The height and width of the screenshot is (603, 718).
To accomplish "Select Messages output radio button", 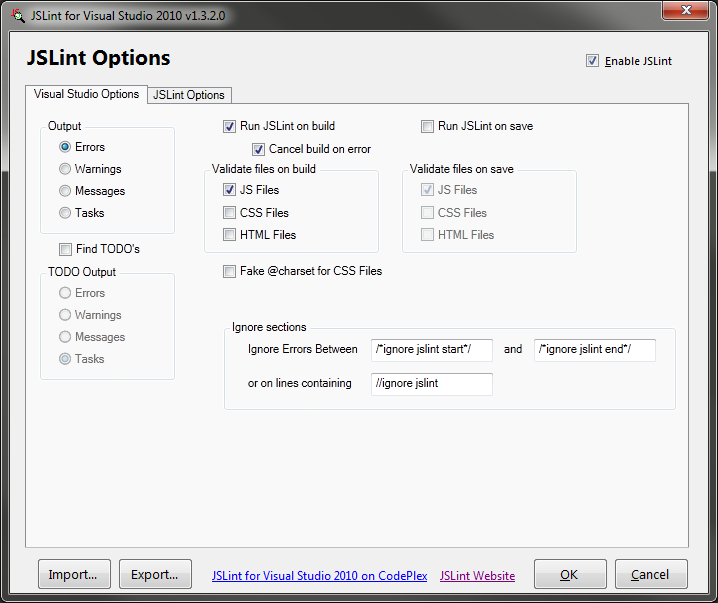I will pyautogui.click(x=66, y=191).
